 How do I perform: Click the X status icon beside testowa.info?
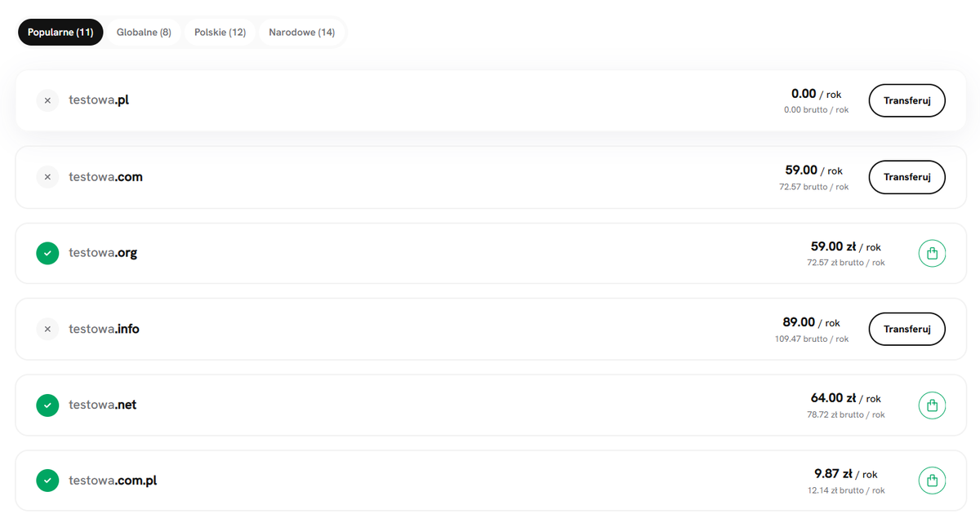[47, 329]
